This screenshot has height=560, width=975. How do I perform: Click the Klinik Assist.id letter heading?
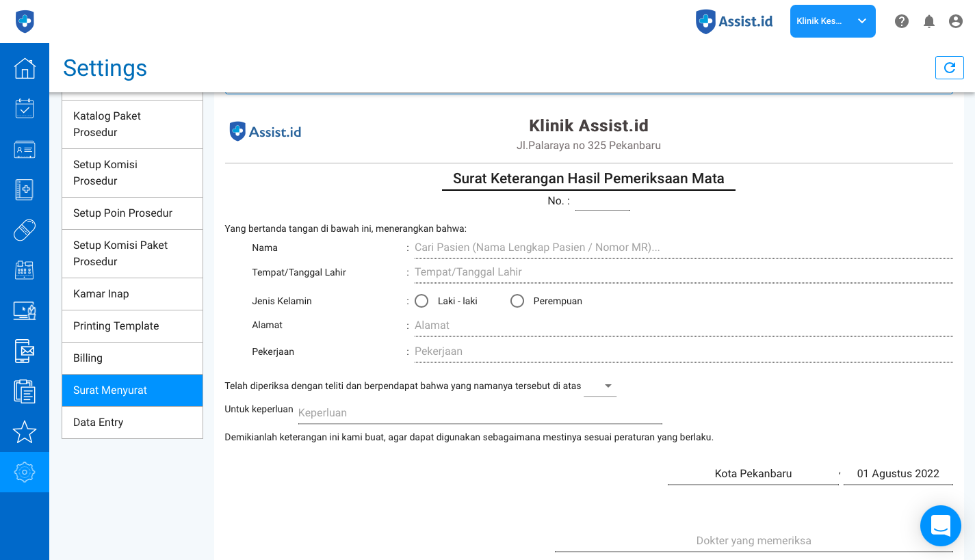pos(588,126)
